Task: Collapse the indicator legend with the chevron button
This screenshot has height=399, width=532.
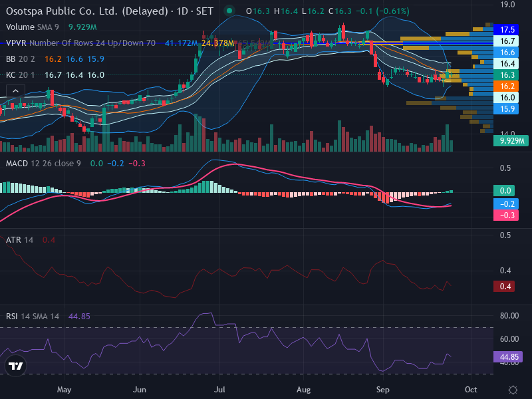Action: point(15,91)
